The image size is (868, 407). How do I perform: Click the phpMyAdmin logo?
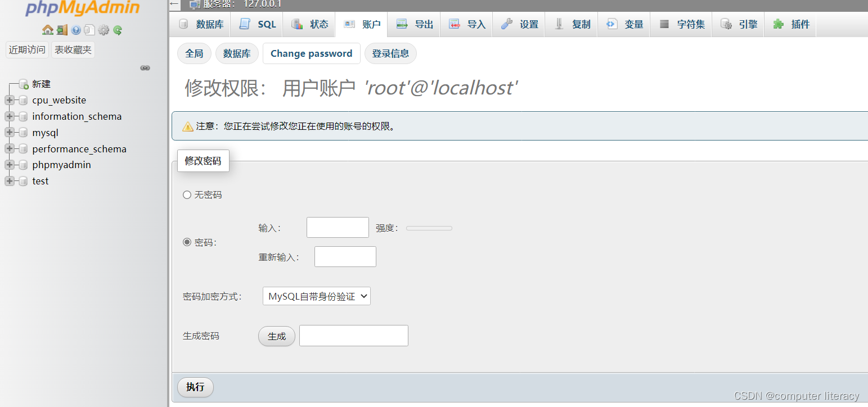[x=83, y=8]
